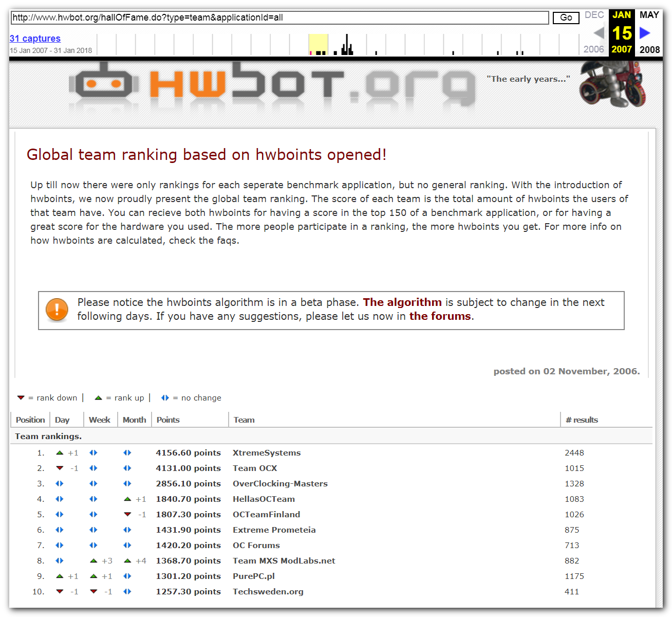The image size is (672, 617).
Task: Click OC Forums month no-change icon
Action: [127, 546]
